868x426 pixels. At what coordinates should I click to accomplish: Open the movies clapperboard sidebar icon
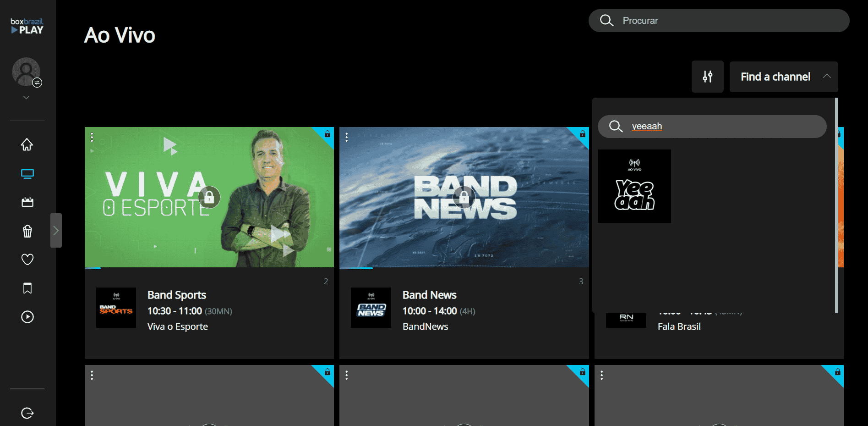click(27, 202)
